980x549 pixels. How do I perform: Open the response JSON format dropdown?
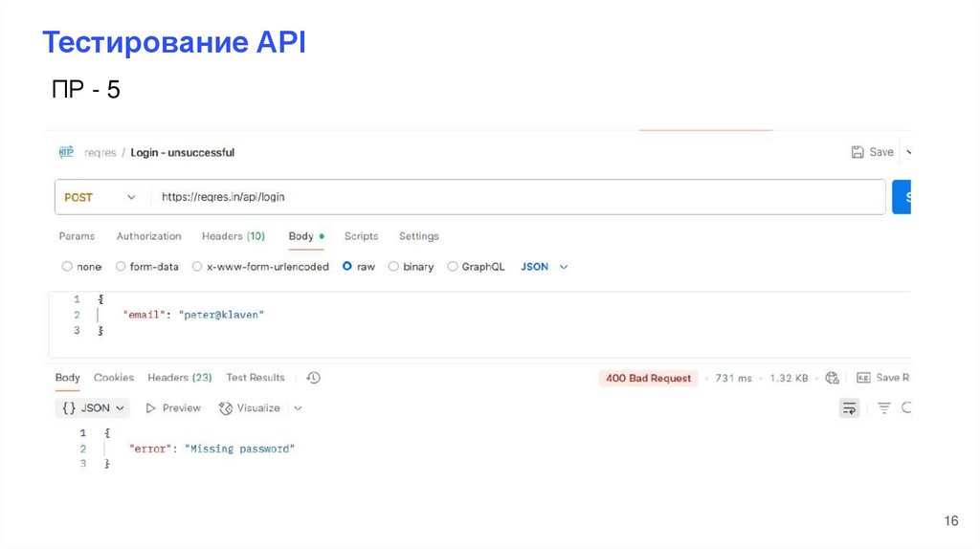[x=94, y=408]
